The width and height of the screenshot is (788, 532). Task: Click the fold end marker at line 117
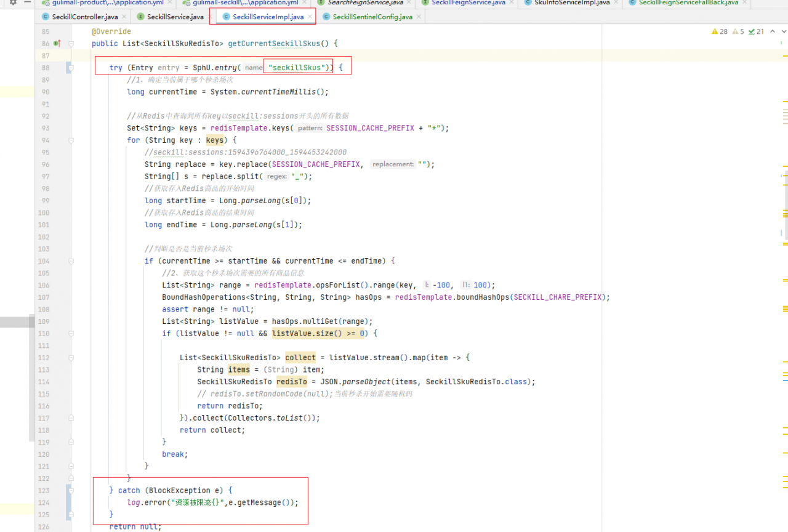[x=71, y=418]
